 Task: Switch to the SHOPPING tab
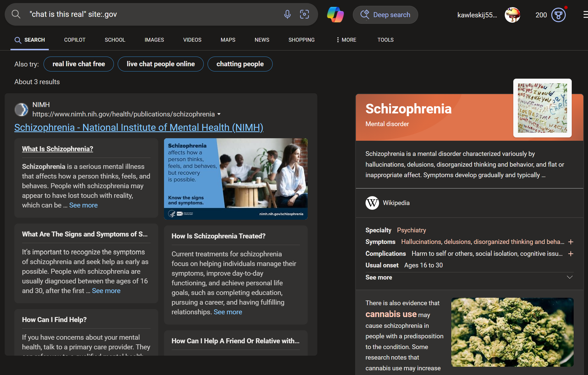pos(301,40)
